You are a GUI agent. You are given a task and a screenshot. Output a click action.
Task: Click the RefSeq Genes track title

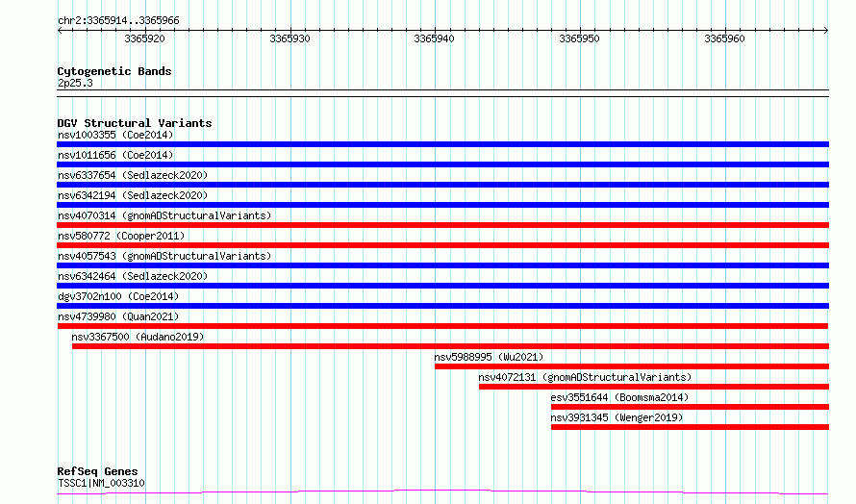97,471
